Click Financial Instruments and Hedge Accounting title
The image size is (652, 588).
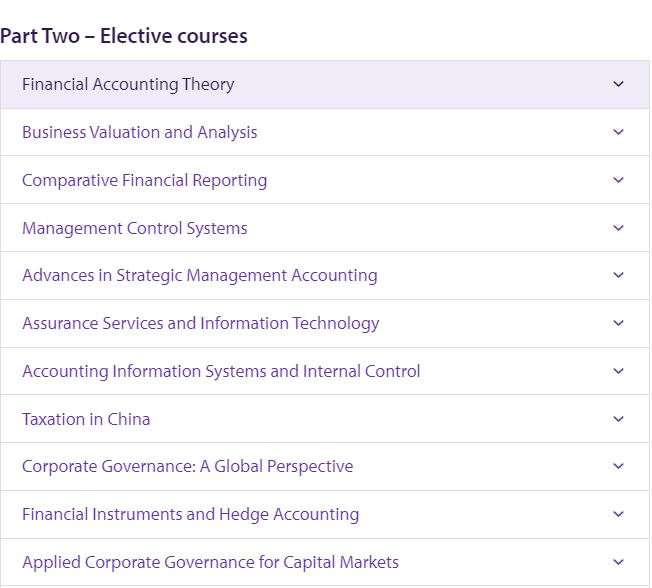190,514
